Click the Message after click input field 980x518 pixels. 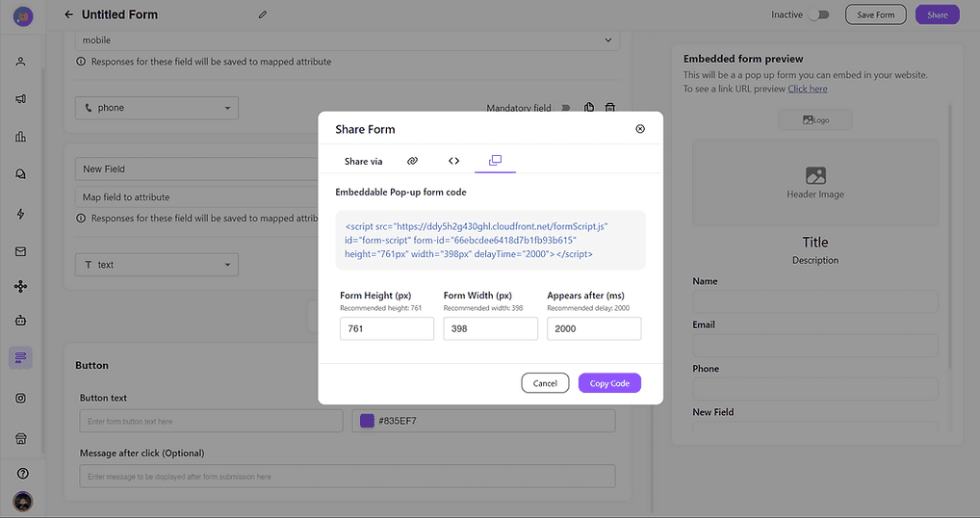tap(348, 477)
